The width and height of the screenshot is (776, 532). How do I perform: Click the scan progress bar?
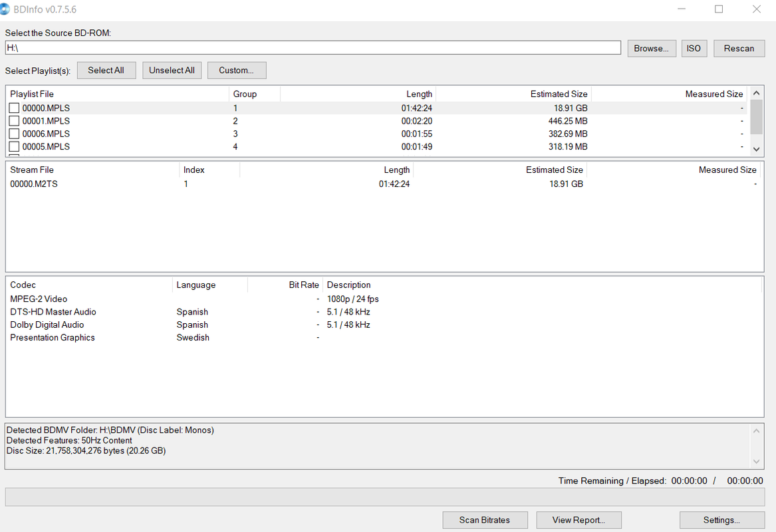[x=384, y=497]
